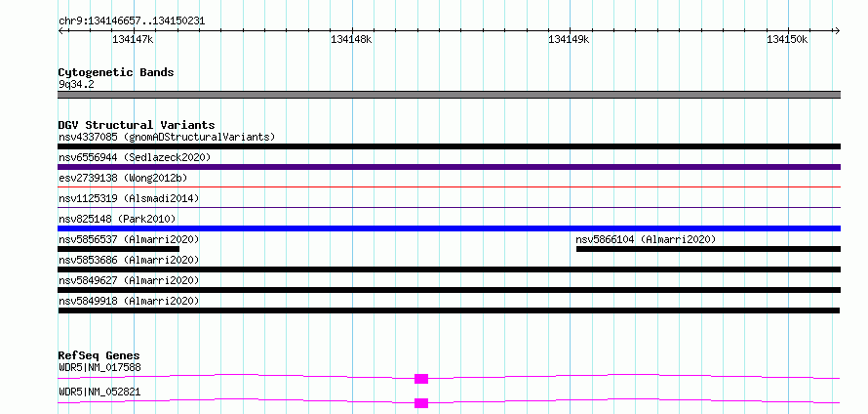The width and height of the screenshot is (868, 414).
Task: Click the magenta exon box of WDR5|NM_052821
Action: [421, 403]
